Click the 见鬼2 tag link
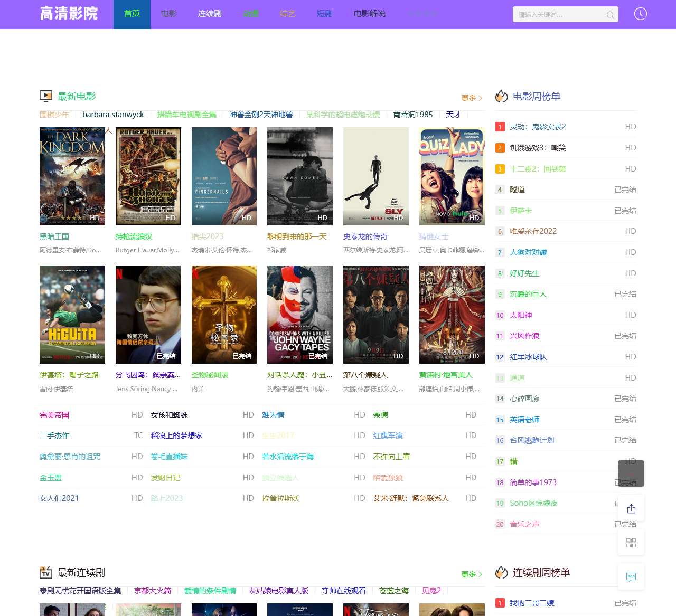The height and width of the screenshot is (616, 676). click(x=431, y=591)
